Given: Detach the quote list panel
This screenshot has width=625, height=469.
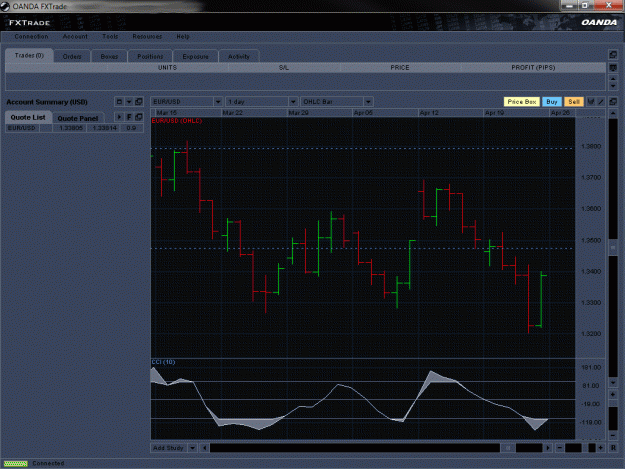Looking at the screenshot, I should [x=139, y=117].
